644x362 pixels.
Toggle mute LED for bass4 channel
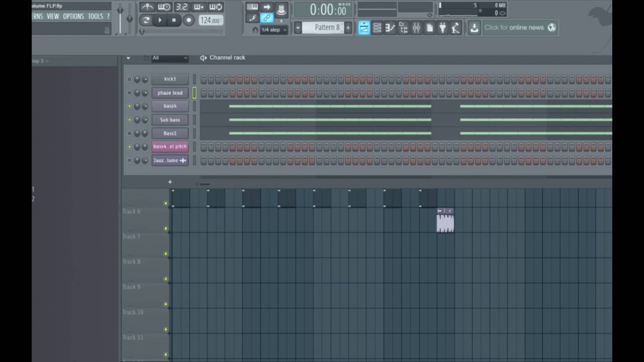[129, 107]
